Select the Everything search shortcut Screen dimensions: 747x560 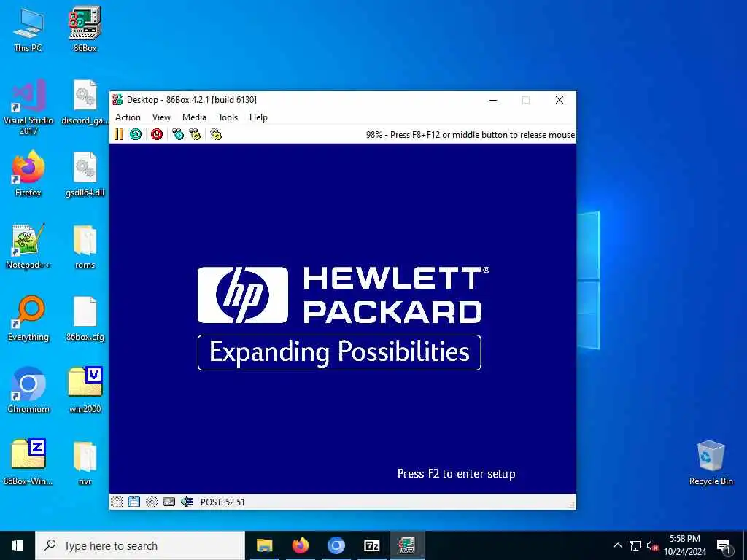point(28,319)
